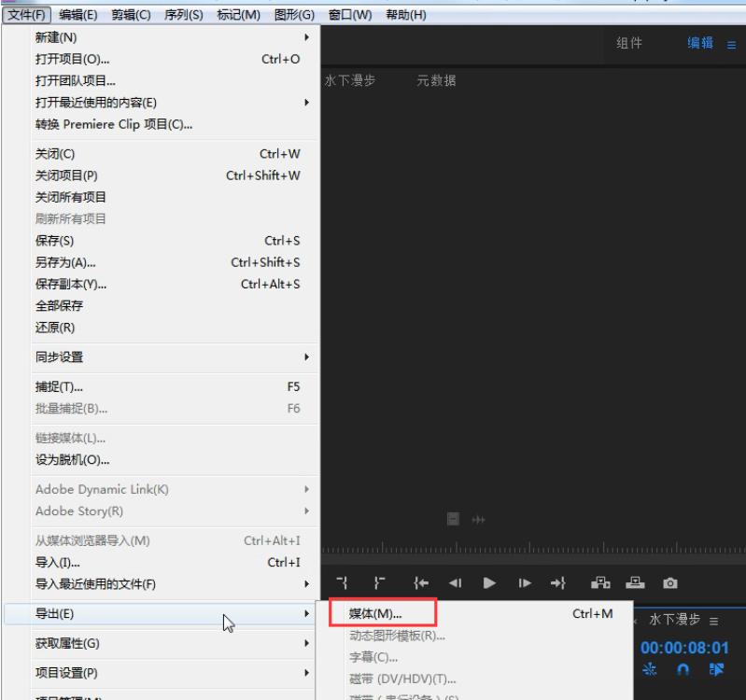Expand 打开最近使用的内容(E) submenu
Image resolution: width=746 pixels, height=700 pixels.
pos(307,103)
